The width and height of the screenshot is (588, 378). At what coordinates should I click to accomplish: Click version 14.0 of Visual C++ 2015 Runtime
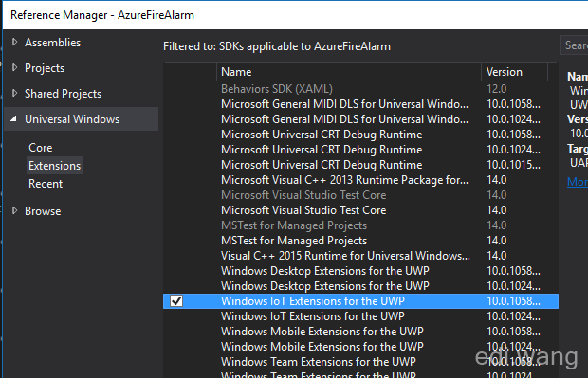(x=497, y=256)
